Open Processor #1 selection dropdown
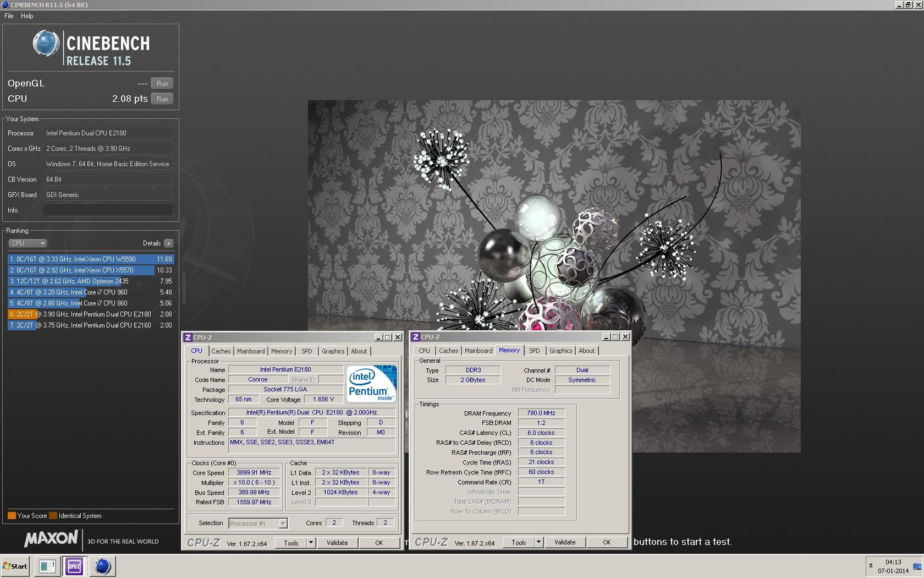924x578 pixels. [258, 524]
